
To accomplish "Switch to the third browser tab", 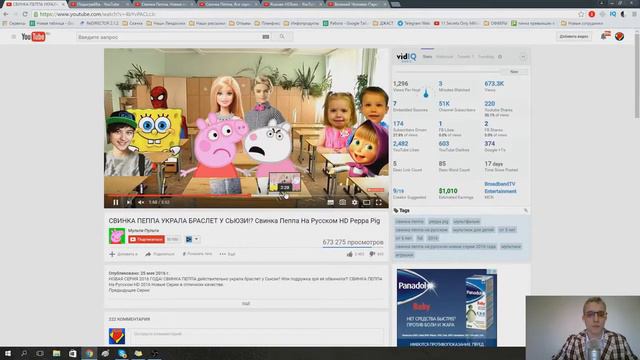I will (163, 4).
